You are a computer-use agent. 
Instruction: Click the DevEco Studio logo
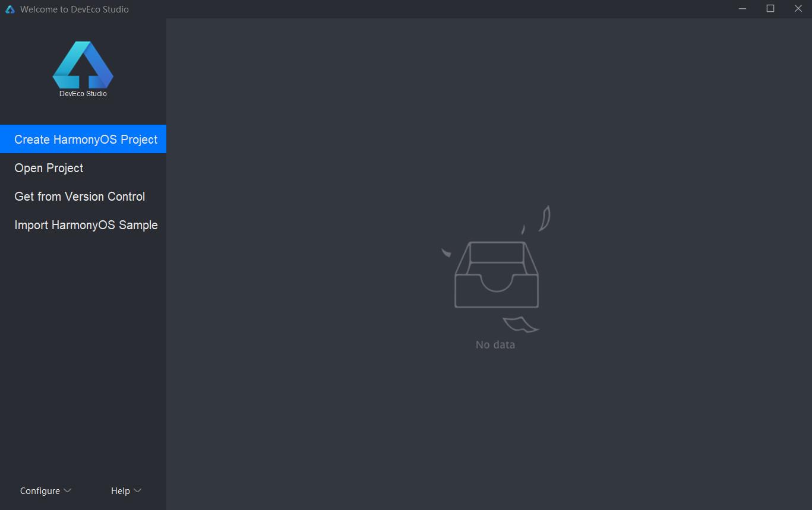(x=83, y=65)
